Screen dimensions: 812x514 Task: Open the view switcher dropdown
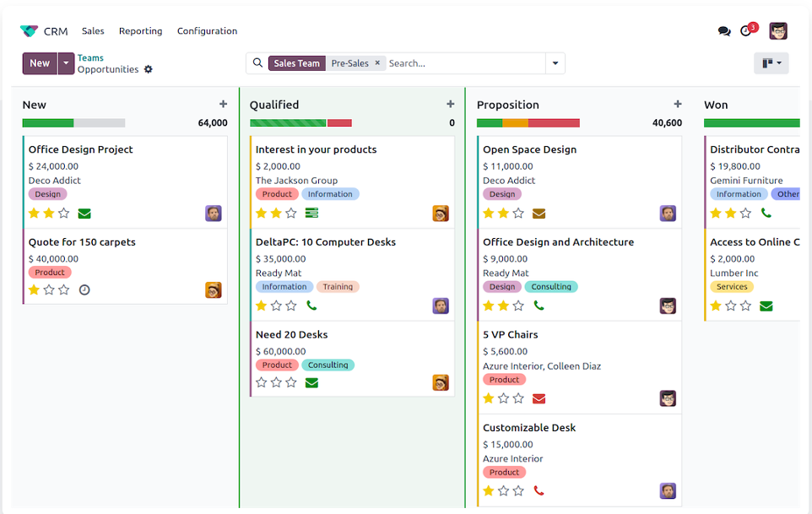pos(771,63)
